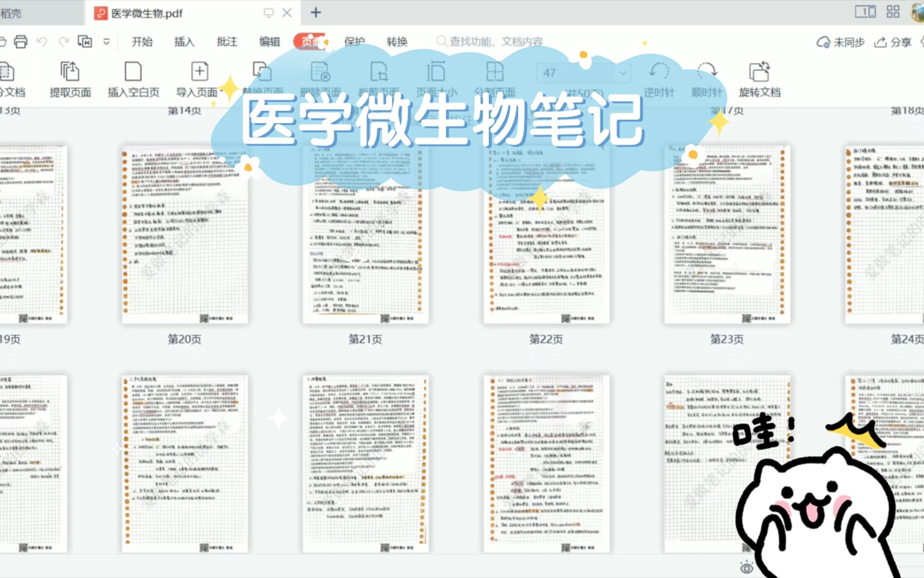Click the window layout icon top right
This screenshot has height=578, width=924.
coord(865,12)
